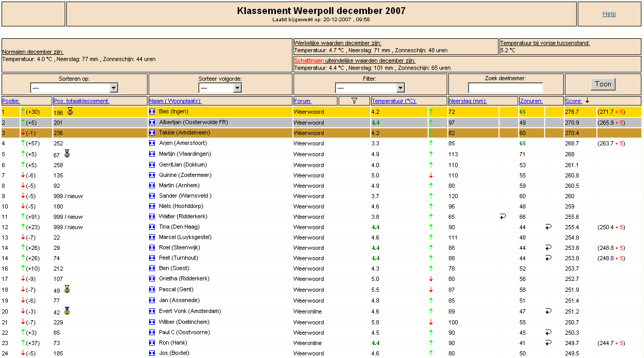
Task: Click the medal icon next to position 196
Action: (70, 111)
